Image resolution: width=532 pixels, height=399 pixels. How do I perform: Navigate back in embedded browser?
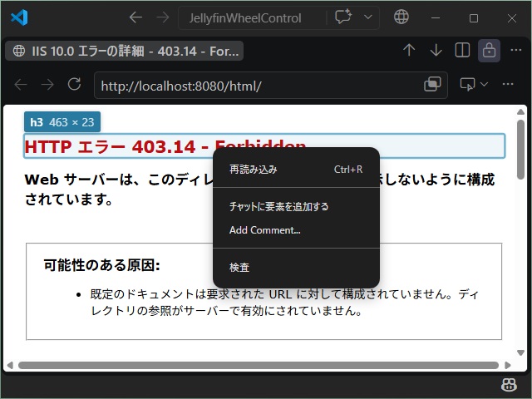21,85
